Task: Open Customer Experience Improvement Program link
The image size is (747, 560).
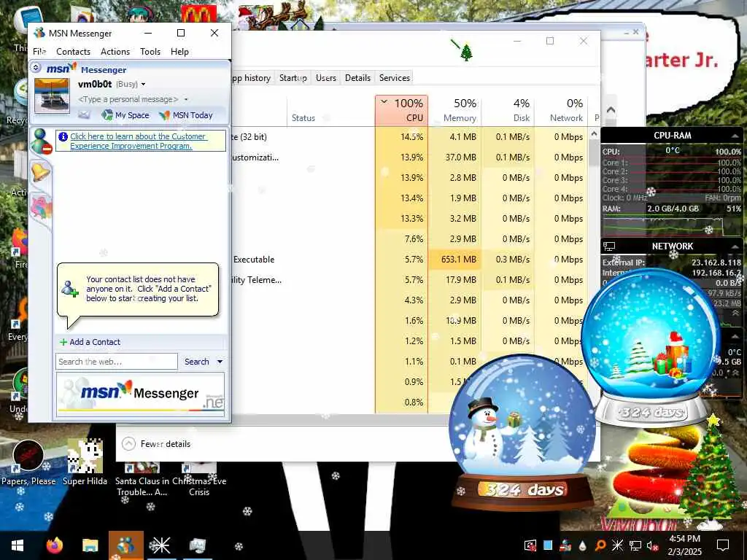Action: click(138, 141)
